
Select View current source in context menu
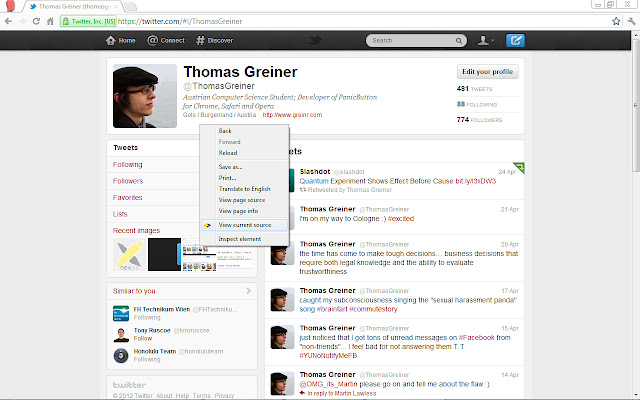tap(244, 225)
